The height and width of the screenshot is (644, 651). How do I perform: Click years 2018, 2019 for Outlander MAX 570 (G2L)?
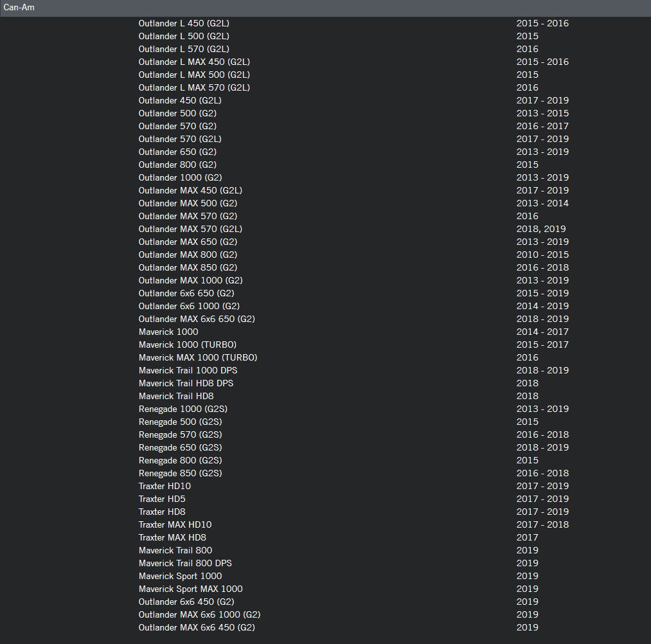(541, 229)
